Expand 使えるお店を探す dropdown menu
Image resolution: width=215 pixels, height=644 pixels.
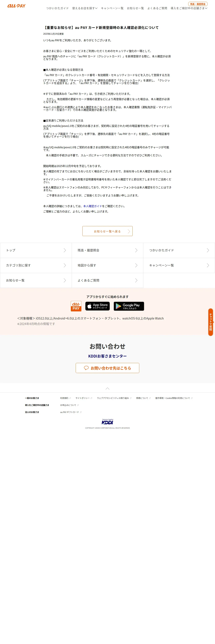[x=85, y=8]
